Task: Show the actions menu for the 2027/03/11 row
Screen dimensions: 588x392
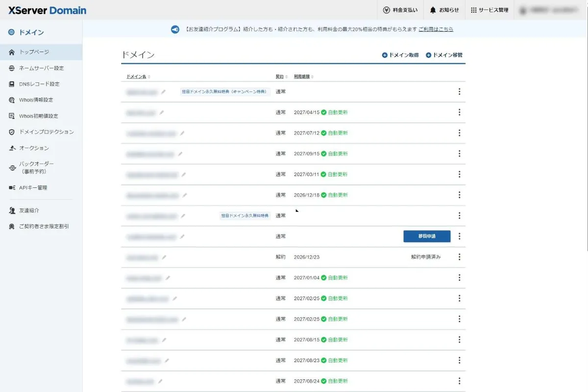Action: (459, 174)
